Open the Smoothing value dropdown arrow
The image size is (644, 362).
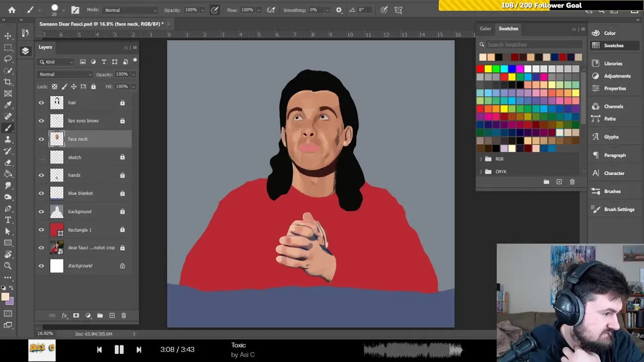(328, 10)
